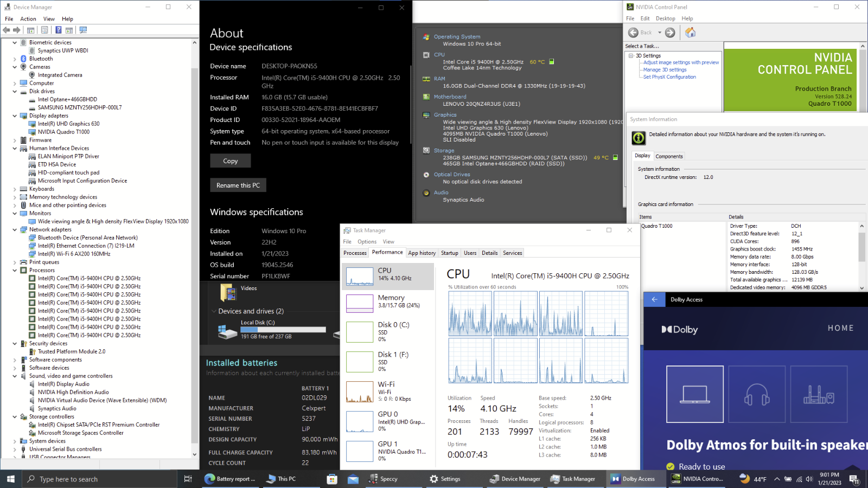Open Device Manager Action menu

(x=28, y=18)
